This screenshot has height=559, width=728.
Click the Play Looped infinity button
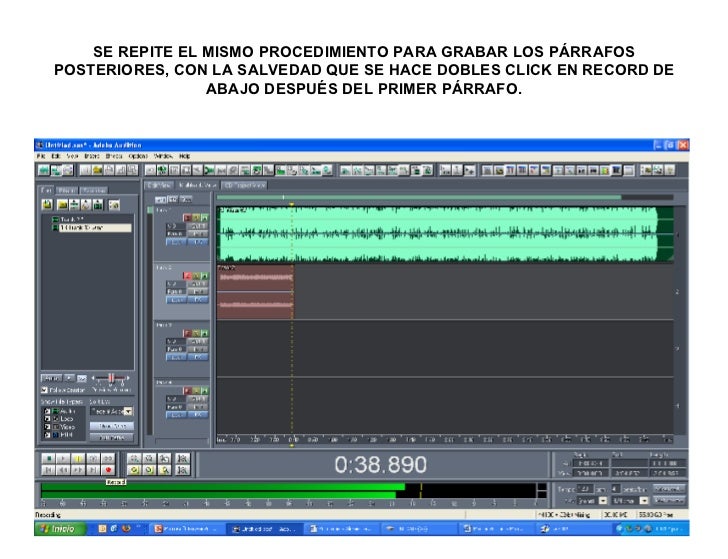[108, 459]
